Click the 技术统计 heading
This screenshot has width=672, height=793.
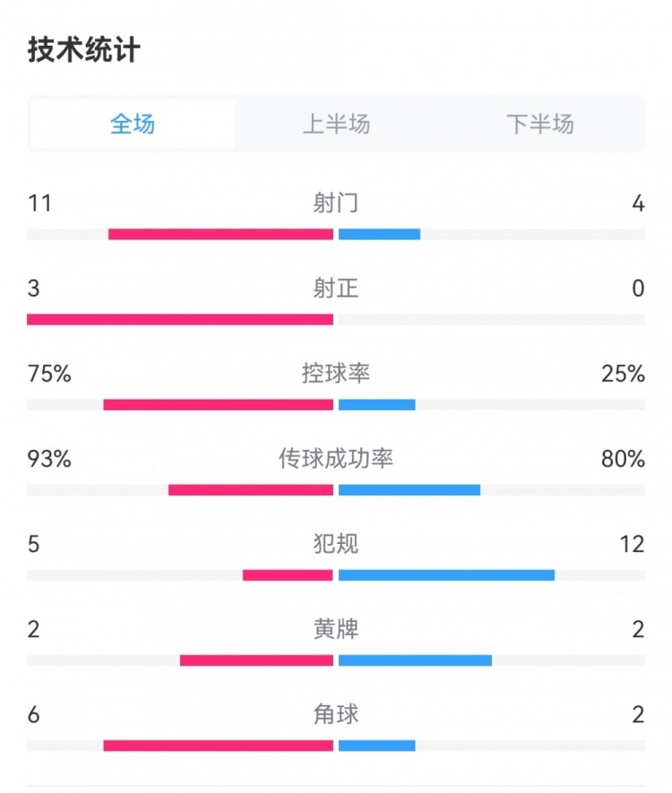[x=83, y=50]
